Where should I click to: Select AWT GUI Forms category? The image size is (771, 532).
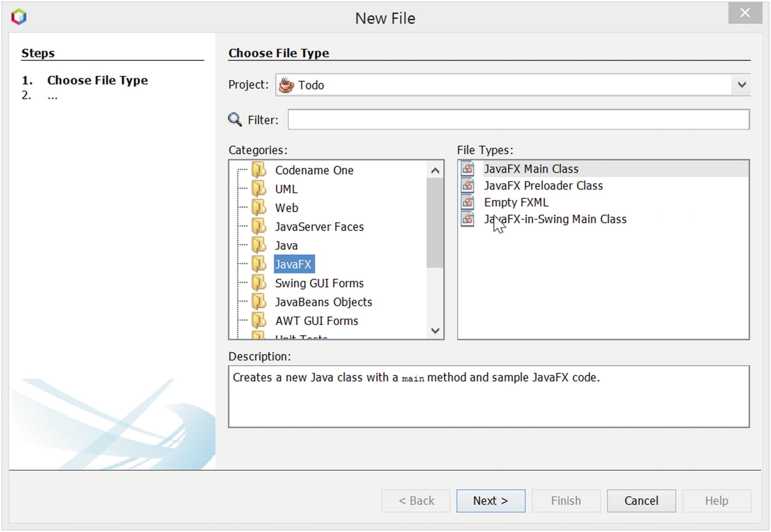pos(316,321)
